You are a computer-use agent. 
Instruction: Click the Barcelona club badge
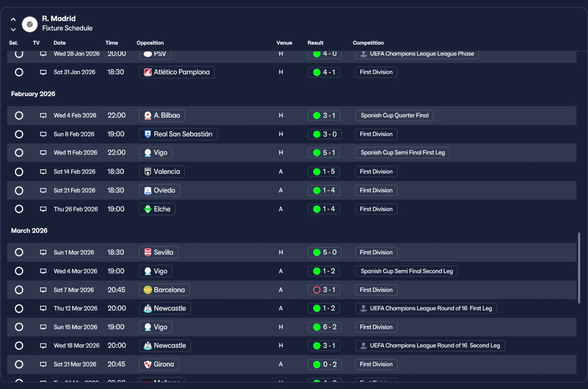[x=147, y=290]
